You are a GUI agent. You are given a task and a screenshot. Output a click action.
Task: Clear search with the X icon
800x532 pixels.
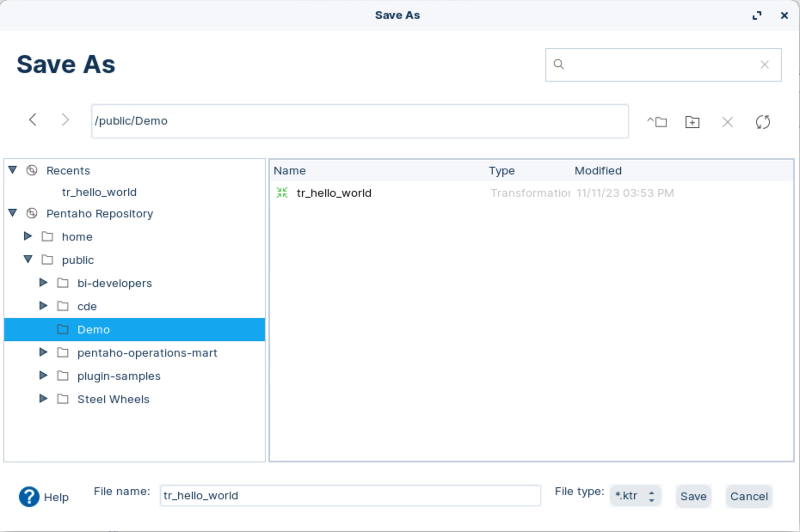(764, 64)
